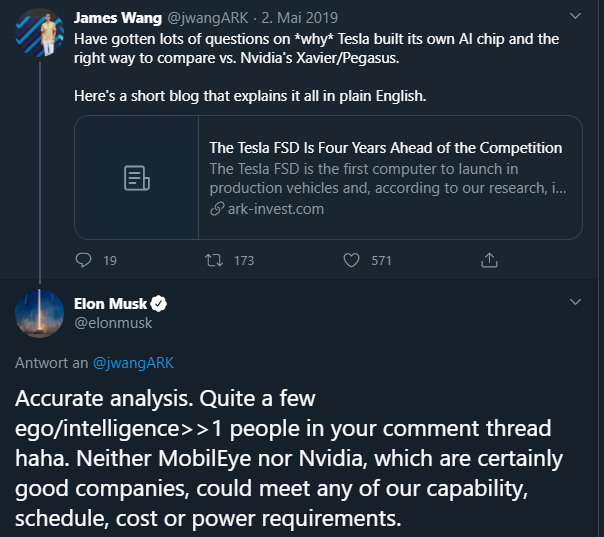Open Elon Musk's rocket profile picture
The image size is (604, 537).
40,313
